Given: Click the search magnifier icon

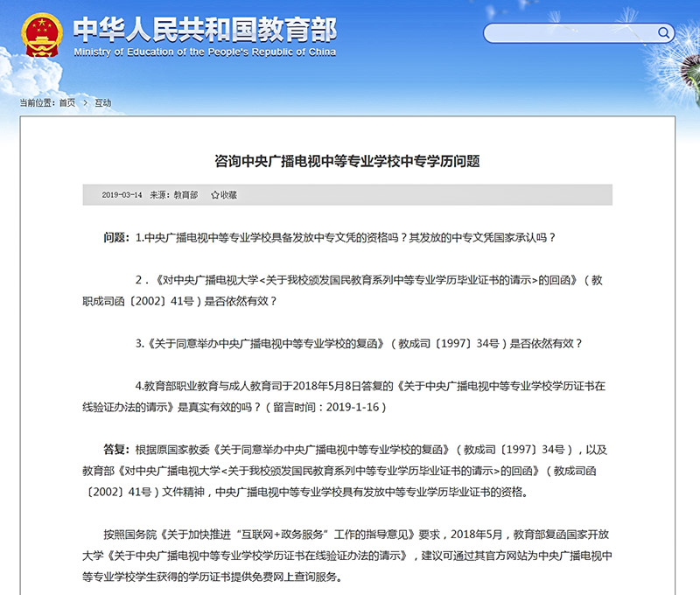Looking at the screenshot, I should click(x=663, y=32).
